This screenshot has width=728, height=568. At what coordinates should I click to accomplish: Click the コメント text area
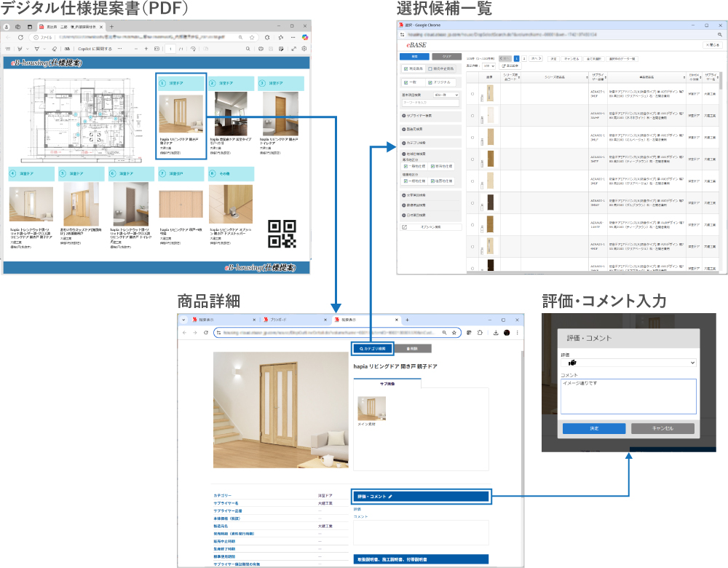click(x=628, y=395)
